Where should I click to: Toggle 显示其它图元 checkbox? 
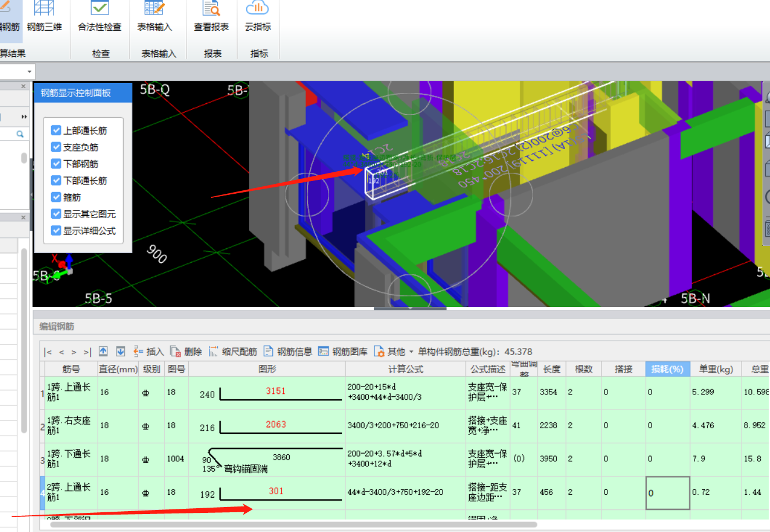pos(56,214)
